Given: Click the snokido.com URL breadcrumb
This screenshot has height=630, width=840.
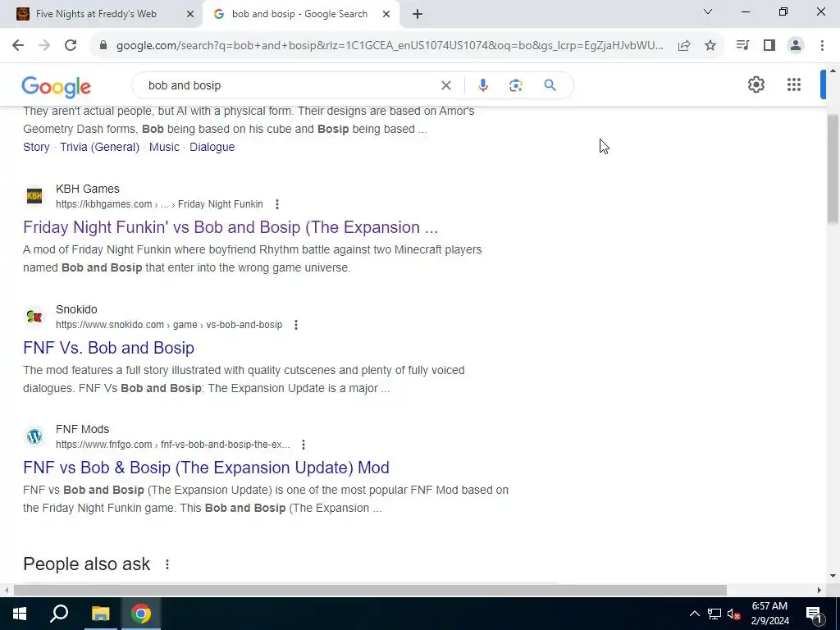Looking at the screenshot, I should point(169,325).
